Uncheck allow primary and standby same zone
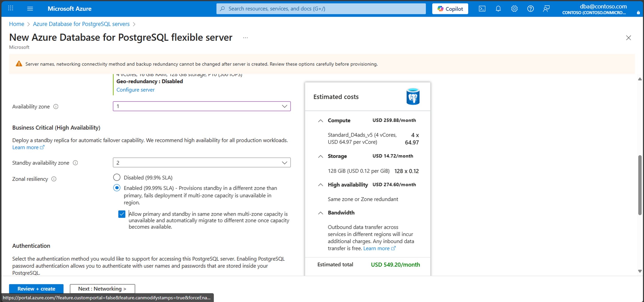The height and width of the screenshot is (302, 644). pyautogui.click(x=122, y=214)
